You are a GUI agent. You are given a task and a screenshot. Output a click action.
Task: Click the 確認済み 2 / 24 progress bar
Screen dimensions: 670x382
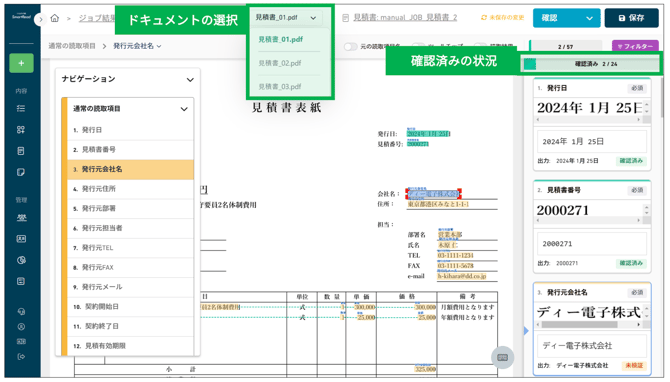click(591, 64)
